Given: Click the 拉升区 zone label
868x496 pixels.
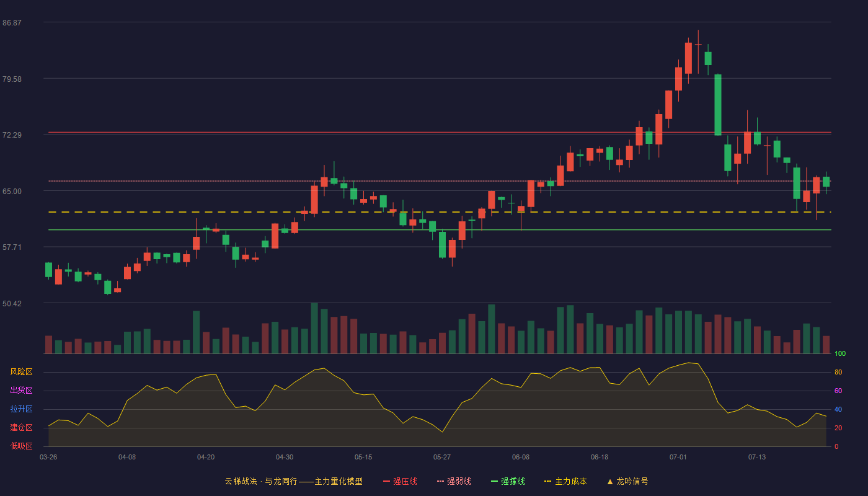Looking at the screenshot, I should point(21,409).
